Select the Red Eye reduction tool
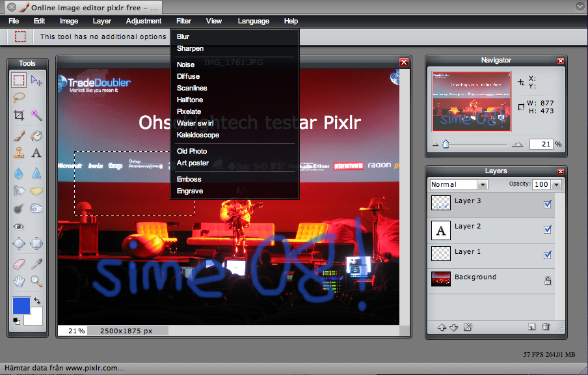Screen dimensions: 588x375 [19, 227]
